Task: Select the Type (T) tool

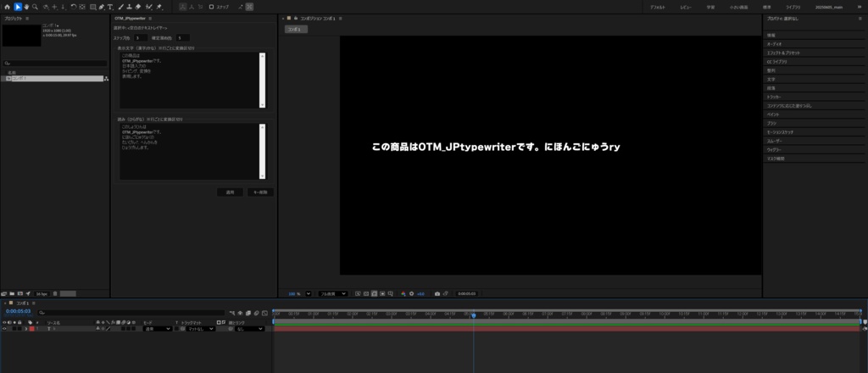Action: (110, 7)
